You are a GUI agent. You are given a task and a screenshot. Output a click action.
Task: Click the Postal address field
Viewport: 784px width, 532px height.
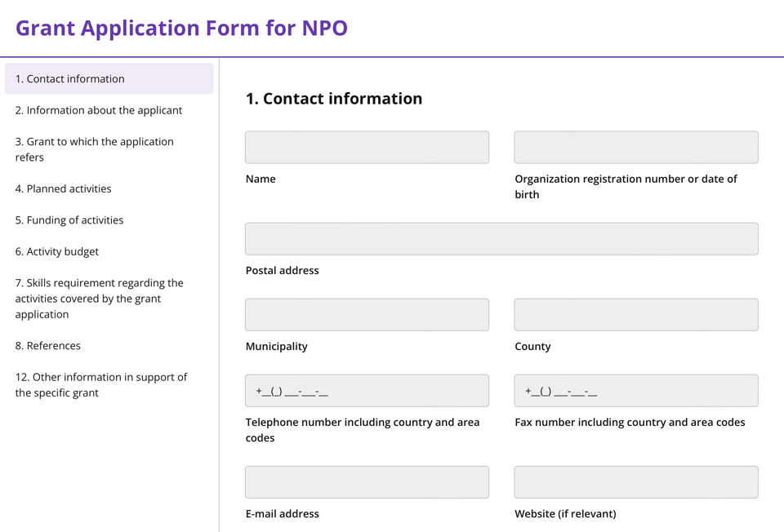tap(501, 239)
